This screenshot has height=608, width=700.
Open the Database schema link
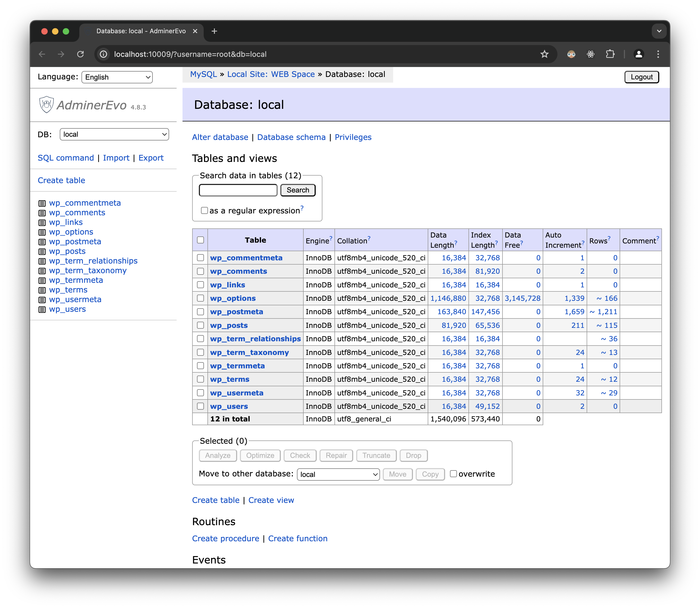point(291,137)
